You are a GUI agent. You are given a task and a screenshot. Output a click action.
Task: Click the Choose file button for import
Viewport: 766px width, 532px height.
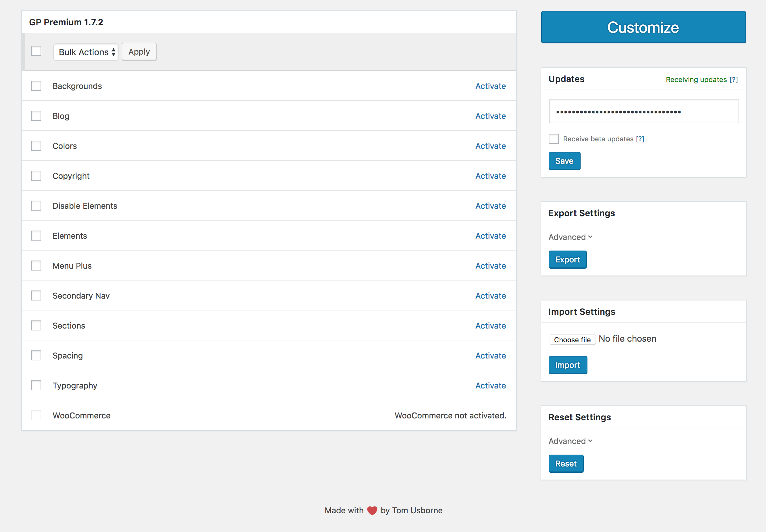(x=572, y=339)
